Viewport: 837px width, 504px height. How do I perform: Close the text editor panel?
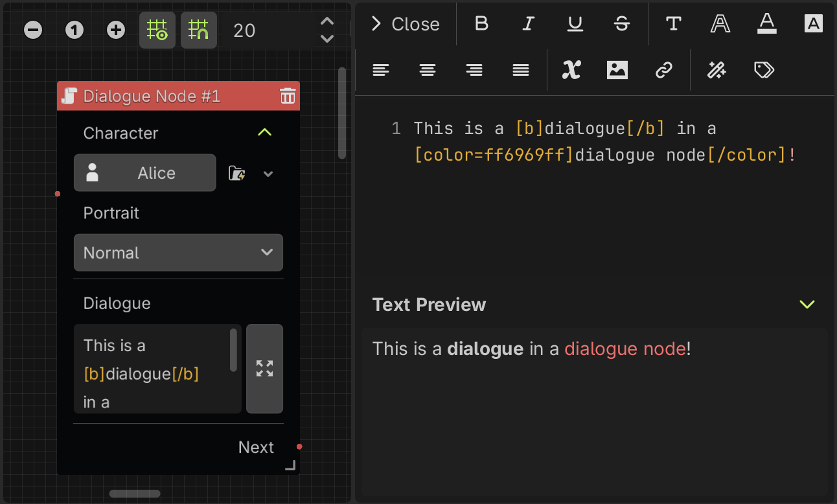click(405, 24)
